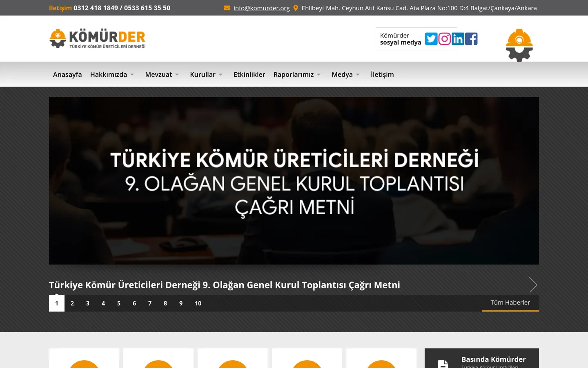The width and height of the screenshot is (588, 368).
Task: Open the Instagram social media icon
Action: (x=445, y=39)
